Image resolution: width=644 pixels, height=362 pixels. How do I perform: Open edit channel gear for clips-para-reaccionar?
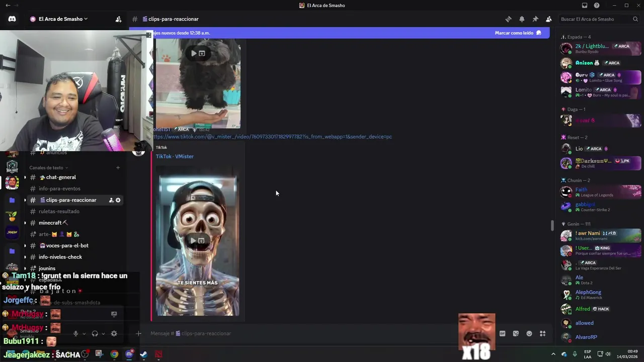click(x=118, y=200)
